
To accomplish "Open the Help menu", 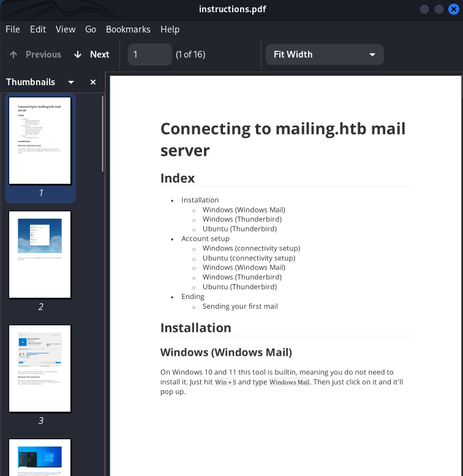I will pyautogui.click(x=170, y=29).
